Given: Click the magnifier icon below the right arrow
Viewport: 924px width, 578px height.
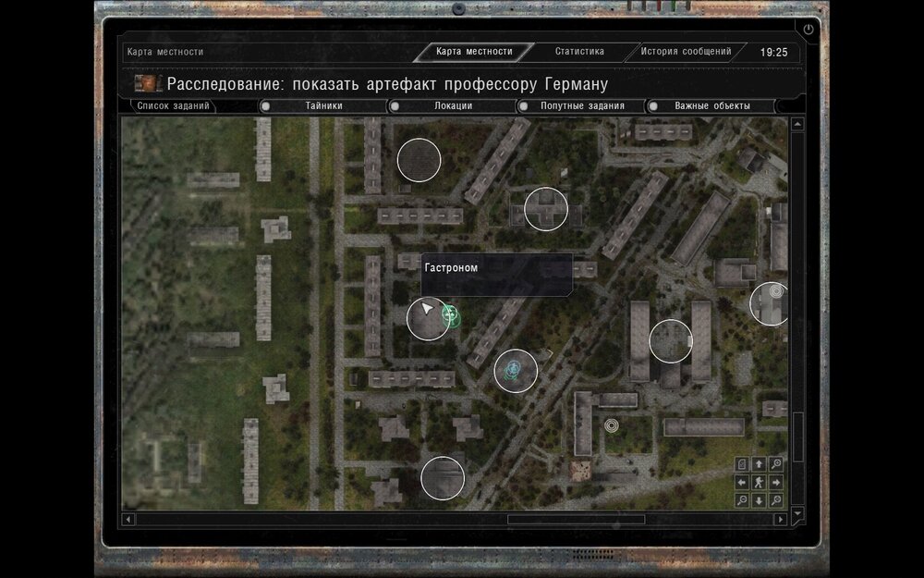Looking at the screenshot, I should (x=776, y=500).
